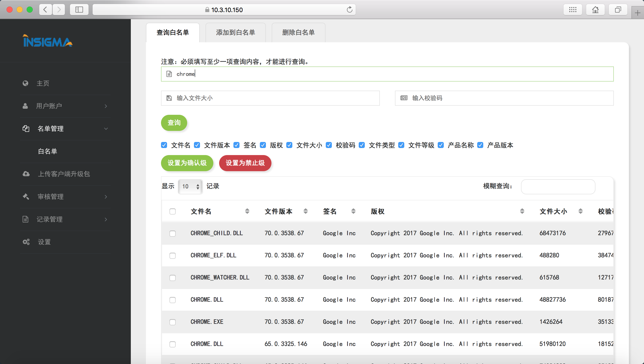Tick the checkbox for CHROME.EXE row
Screen dimensions: 644x364
coord(173,322)
